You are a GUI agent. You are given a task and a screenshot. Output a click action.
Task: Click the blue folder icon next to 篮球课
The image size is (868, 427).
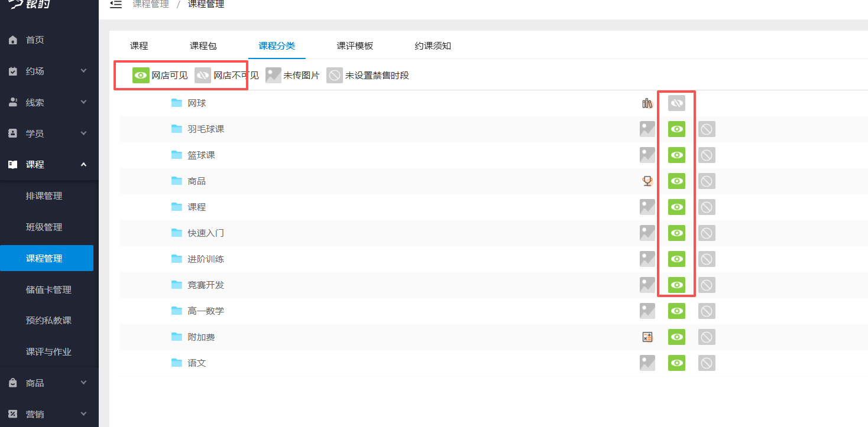click(x=177, y=155)
